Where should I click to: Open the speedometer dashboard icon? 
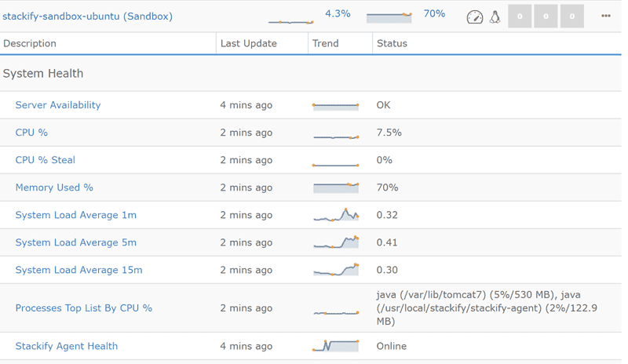pos(475,16)
